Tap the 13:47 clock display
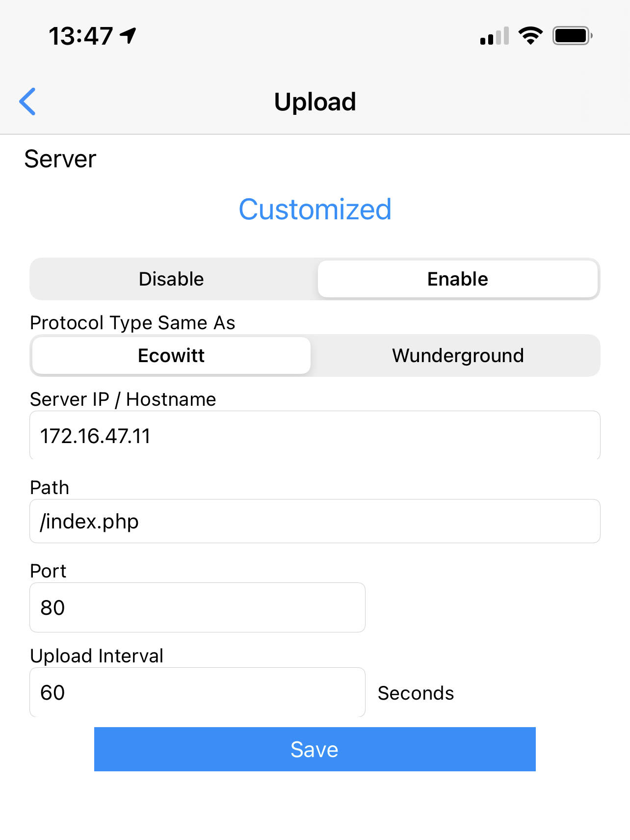The width and height of the screenshot is (630, 840). [x=81, y=36]
